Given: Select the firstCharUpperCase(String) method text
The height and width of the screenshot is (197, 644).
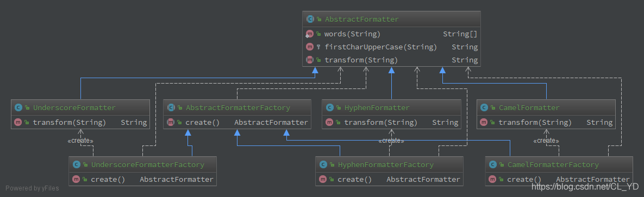Looking at the screenshot, I should [x=381, y=47].
